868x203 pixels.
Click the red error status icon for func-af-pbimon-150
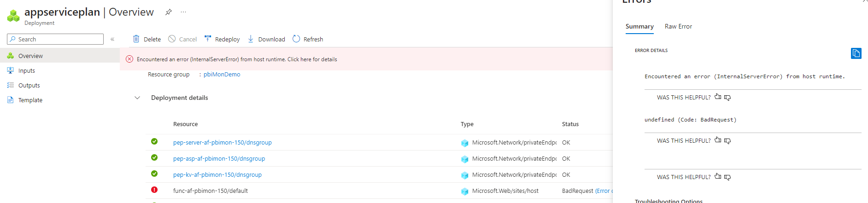point(154,190)
